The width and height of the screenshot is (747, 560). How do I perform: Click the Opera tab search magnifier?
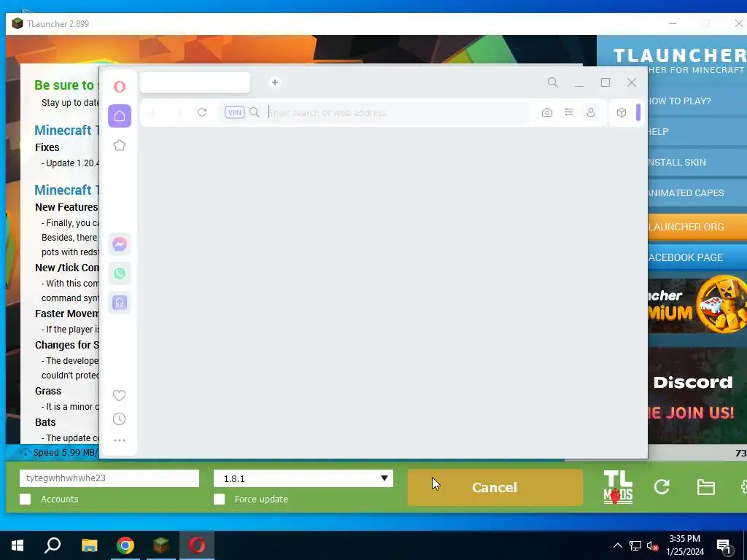[553, 82]
